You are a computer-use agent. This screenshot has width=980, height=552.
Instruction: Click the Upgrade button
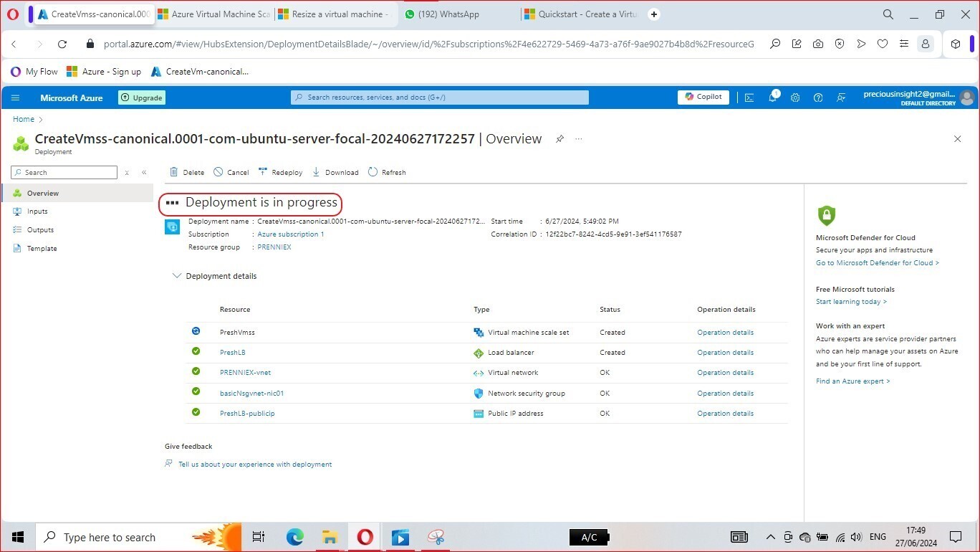pyautogui.click(x=142, y=97)
